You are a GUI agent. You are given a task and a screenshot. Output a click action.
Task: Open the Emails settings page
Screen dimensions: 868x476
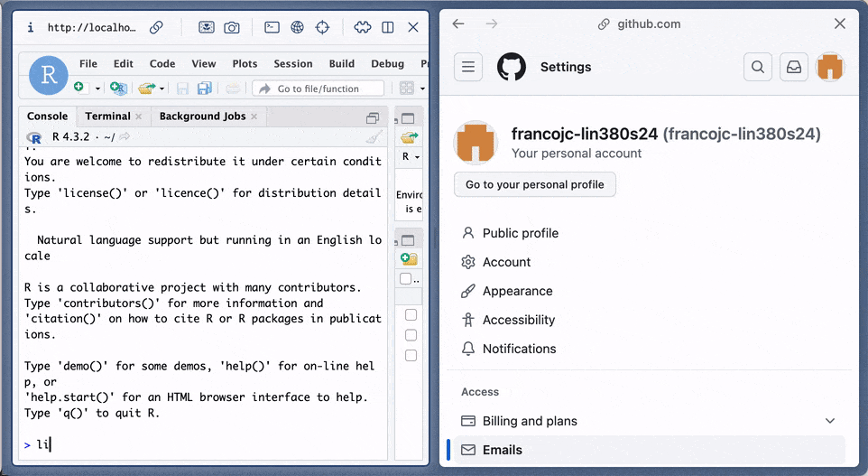pos(502,450)
